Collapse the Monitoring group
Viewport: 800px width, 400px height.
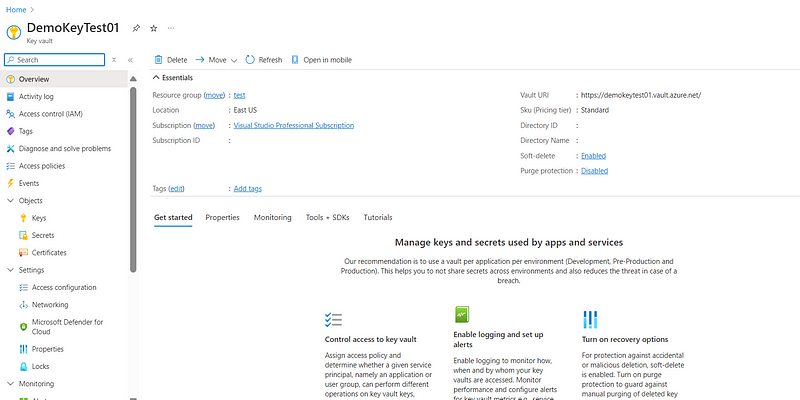coord(10,384)
